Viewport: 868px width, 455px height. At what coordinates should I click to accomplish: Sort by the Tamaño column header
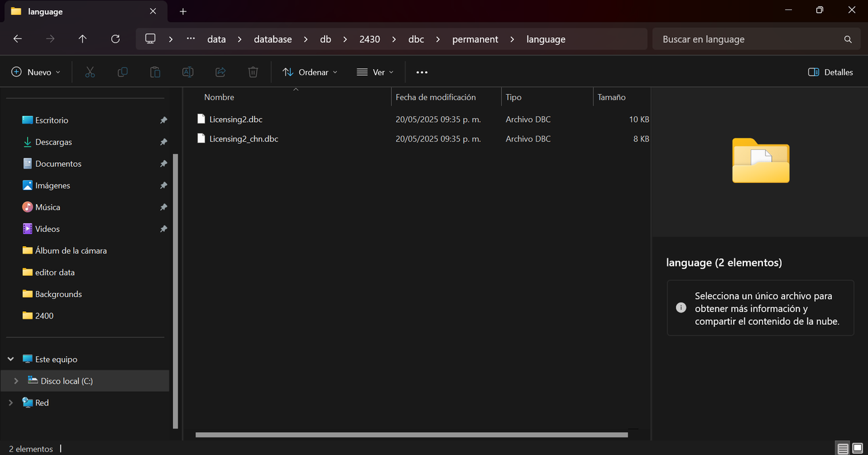pyautogui.click(x=621, y=97)
